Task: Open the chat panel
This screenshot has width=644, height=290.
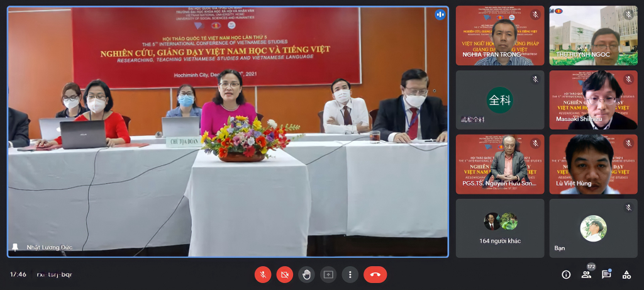Action: click(x=606, y=275)
